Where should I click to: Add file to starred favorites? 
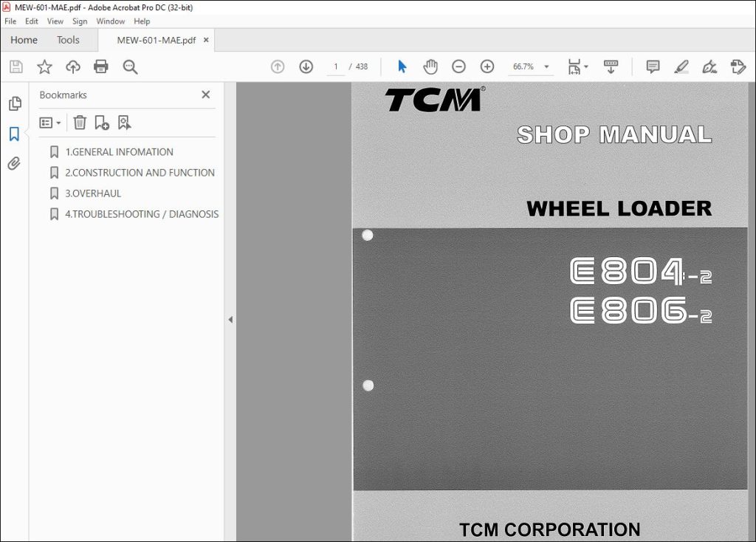tap(44, 66)
